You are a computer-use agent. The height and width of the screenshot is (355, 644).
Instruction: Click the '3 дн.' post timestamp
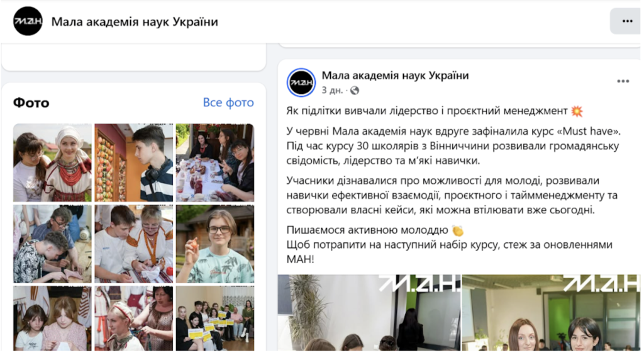(332, 91)
